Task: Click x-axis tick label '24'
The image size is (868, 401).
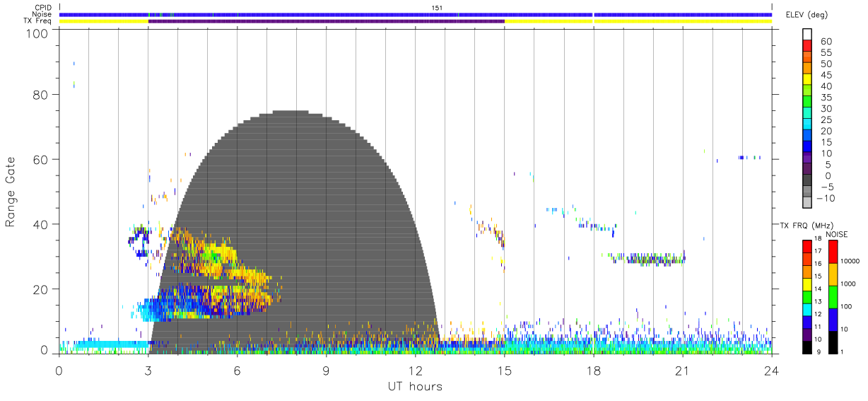Action: [771, 369]
